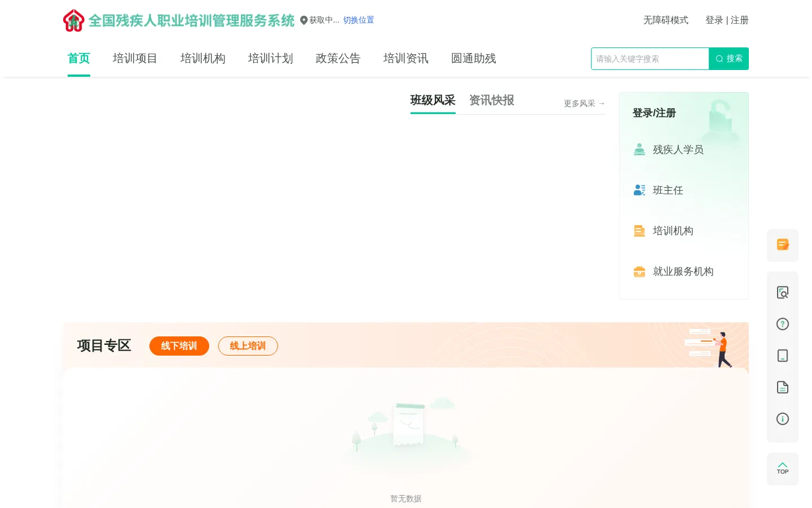
Task: Open the 培训项目 menu item
Action: click(x=135, y=58)
